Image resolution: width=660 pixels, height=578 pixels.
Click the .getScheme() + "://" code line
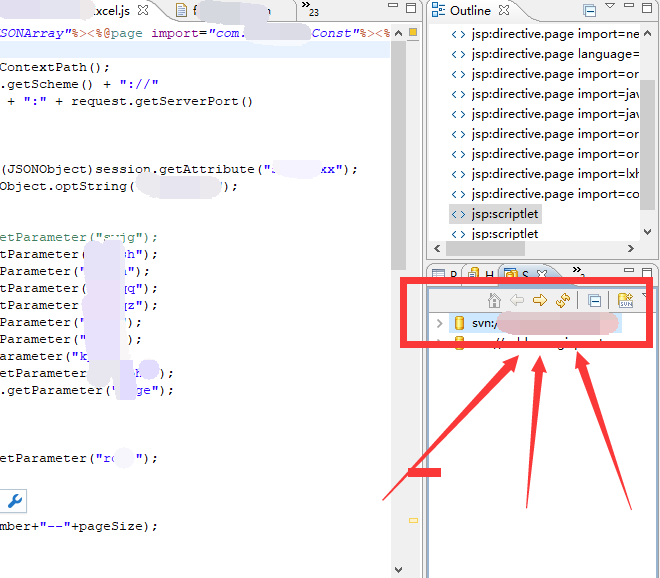point(79,84)
